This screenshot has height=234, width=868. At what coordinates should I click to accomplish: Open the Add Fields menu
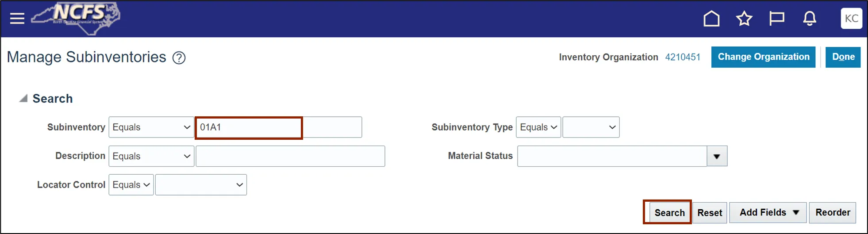(768, 213)
